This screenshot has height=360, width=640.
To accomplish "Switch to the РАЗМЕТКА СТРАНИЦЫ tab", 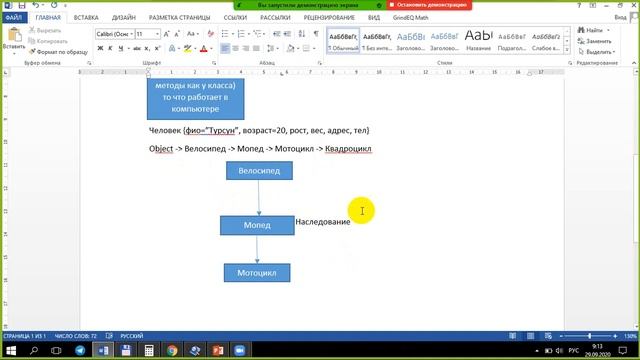I will [x=180, y=18].
